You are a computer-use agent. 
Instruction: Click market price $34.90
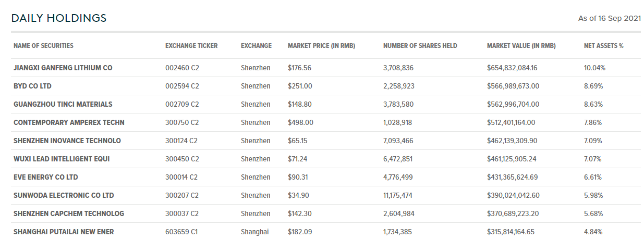(x=298, y=195)
